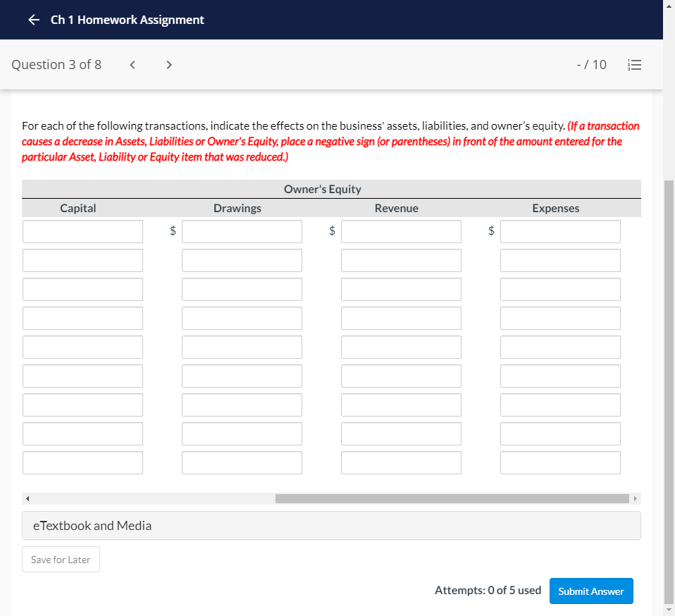Click the - / 10 score label

[x=591, y=65]
